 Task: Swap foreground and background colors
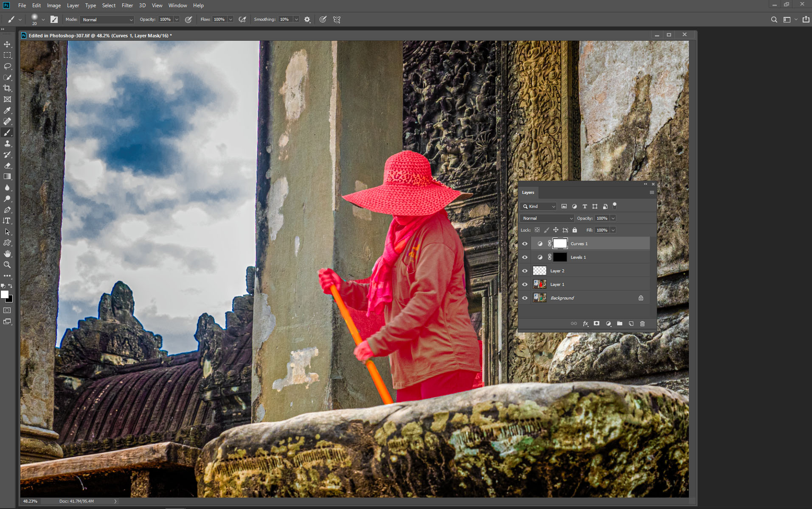pyautogui.click(x=11, y=286)
